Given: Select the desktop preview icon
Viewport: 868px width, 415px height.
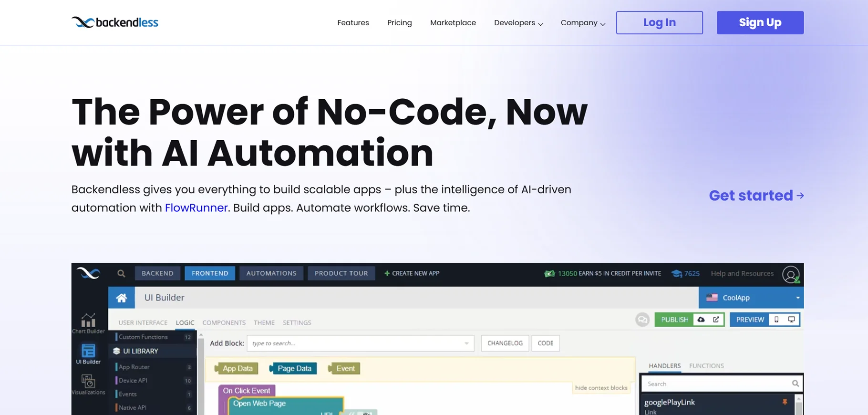Looking at the screenshot, I should coord(792,320).
